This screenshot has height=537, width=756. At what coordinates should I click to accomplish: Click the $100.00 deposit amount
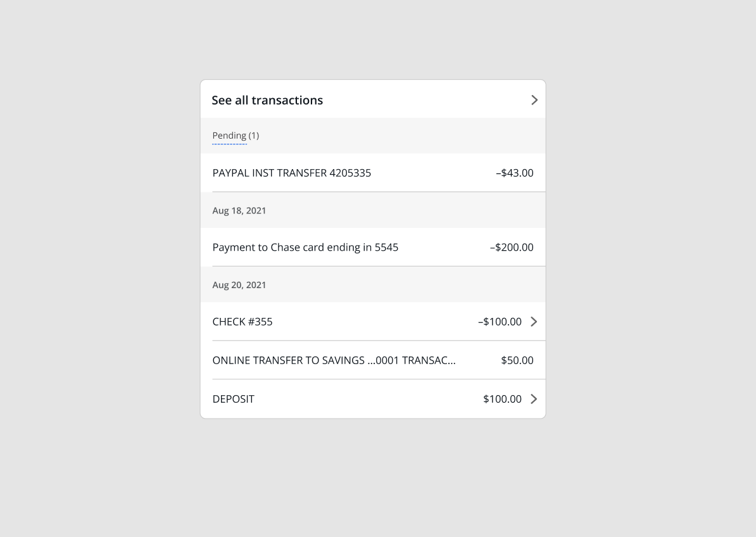point(502,399)
